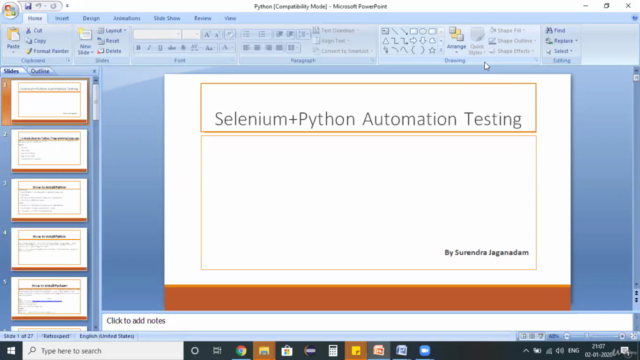Shrink font size with small A icon
The height and width of the screenshot is (360, 640).
pyautogui.click(x=218, y=35)
